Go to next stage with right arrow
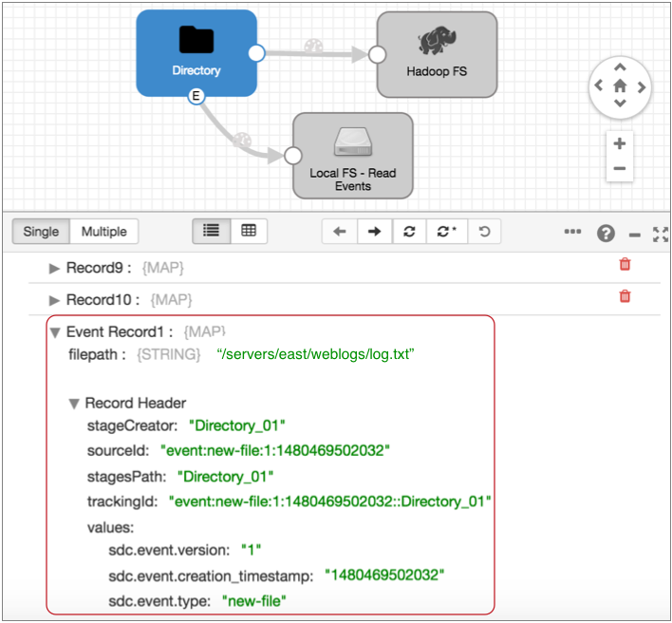Screen dimensions: 672x623 tap(374, 232)
